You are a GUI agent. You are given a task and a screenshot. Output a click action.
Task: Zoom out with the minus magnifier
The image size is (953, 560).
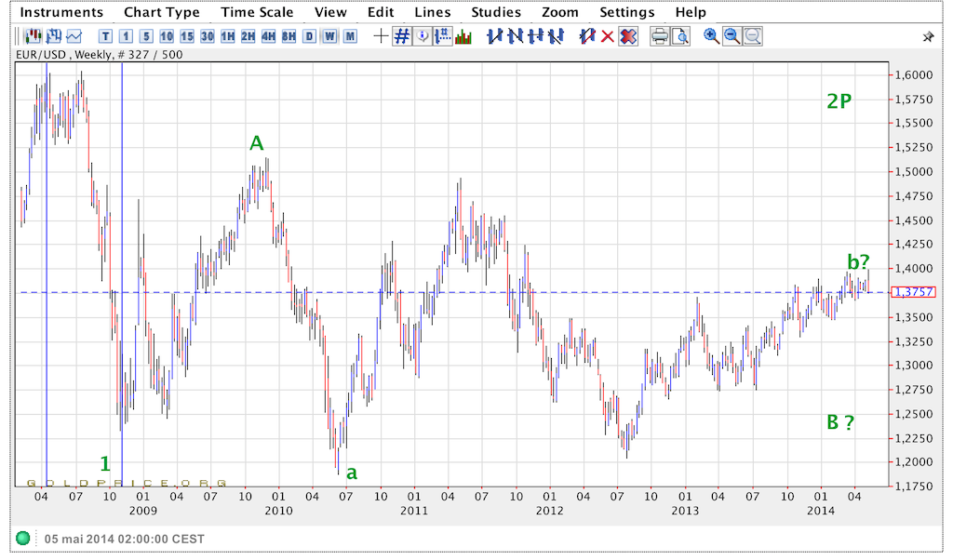[732, 36]
